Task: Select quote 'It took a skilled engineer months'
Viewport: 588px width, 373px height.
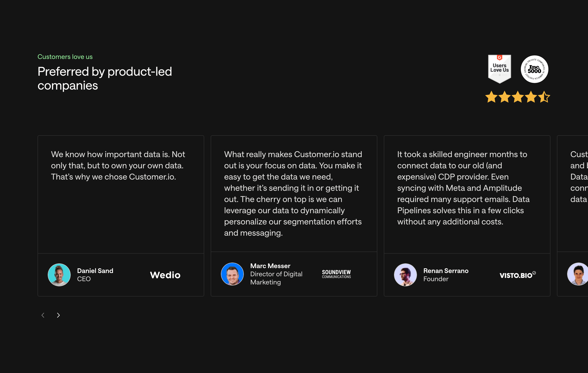Action: [463, 188]
